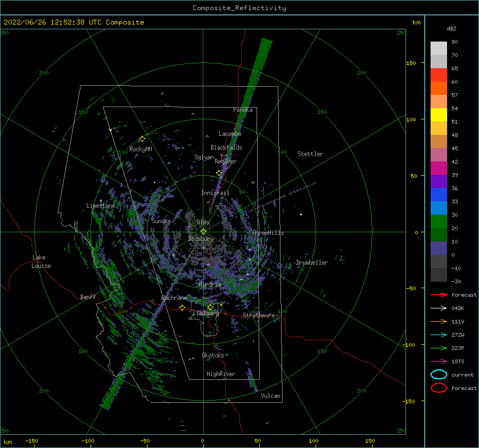This screenshot has width=479, height=448.
Task: Click the Lacombe city label
Action: pyautogui.click(x=230, y=134)
